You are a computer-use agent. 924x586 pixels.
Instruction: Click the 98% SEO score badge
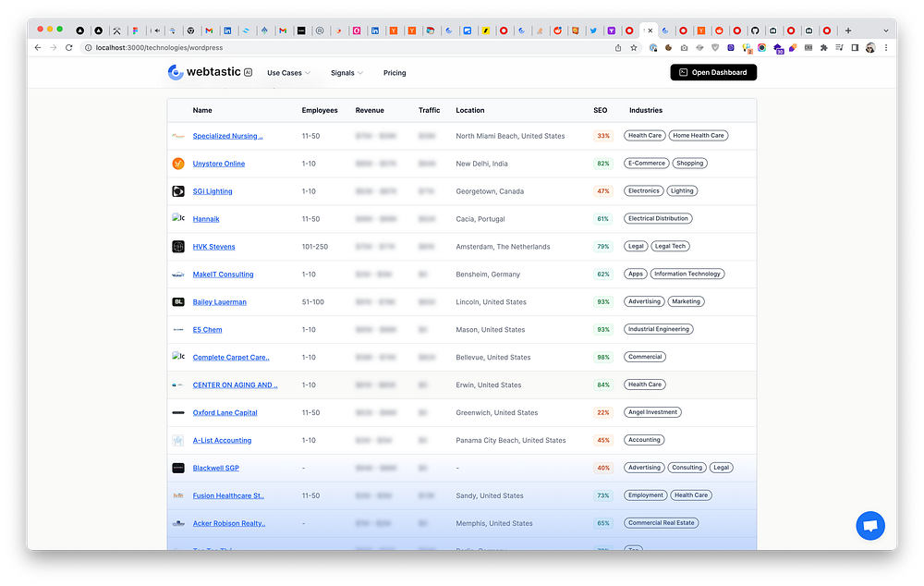click(x=603, y=358)
